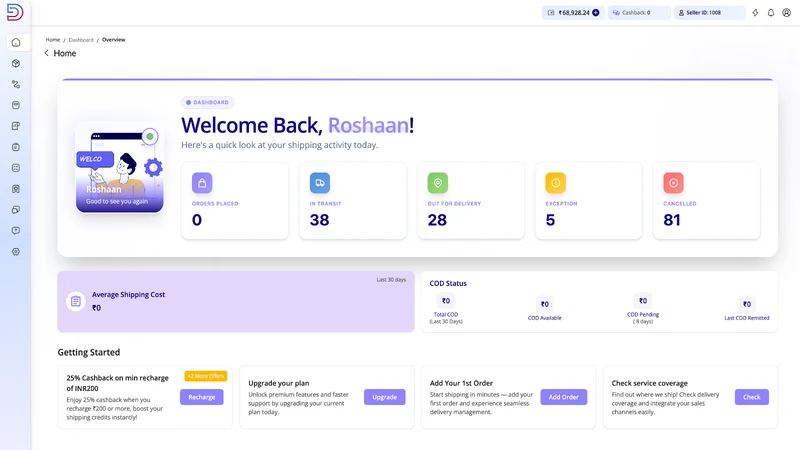Open the +2 More Offers badge
Image resolution: width=800 pixels, height=450 pixels.
(206, 376)
